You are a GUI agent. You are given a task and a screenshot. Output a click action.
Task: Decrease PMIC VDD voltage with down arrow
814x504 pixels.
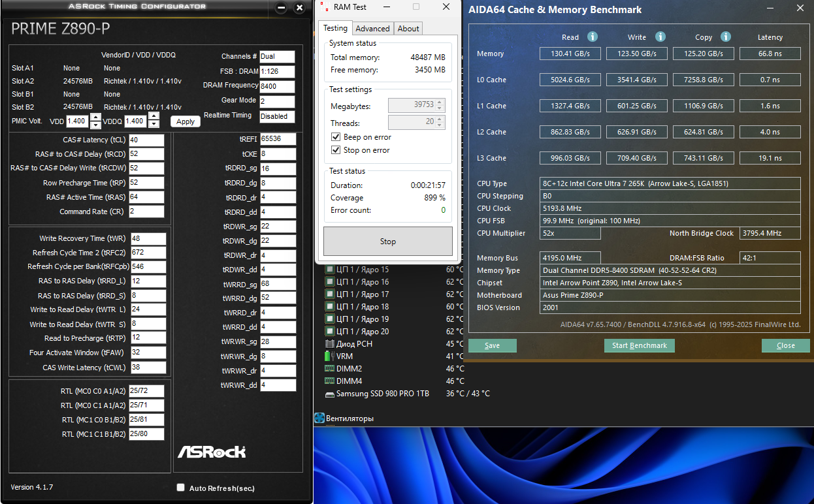pyautogui.click(x=95, y=125)
